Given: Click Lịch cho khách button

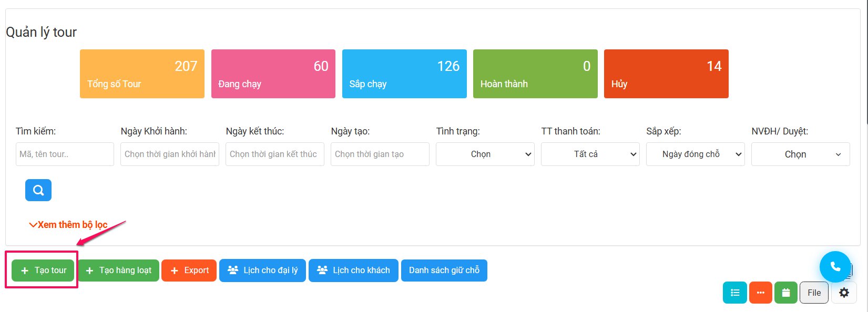Looking at the screenshot, I should (x=353, y=271).
